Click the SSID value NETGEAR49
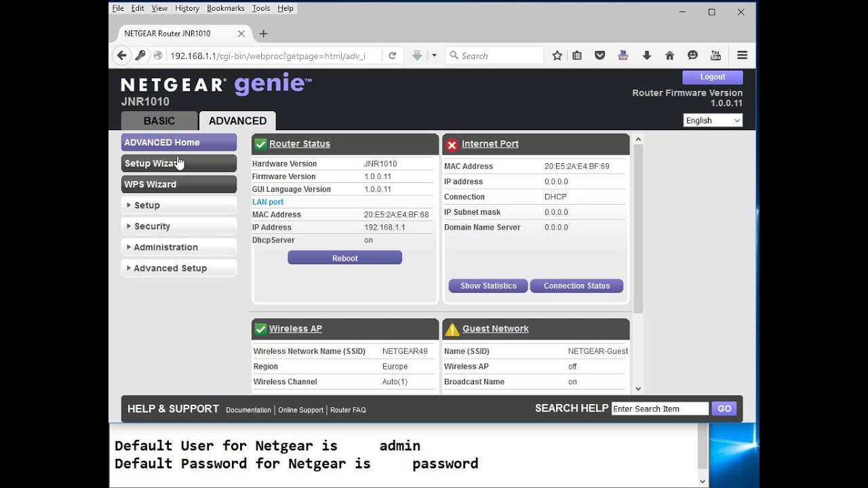Viewport: 868px width, 488px height. (x=405, y=351)
